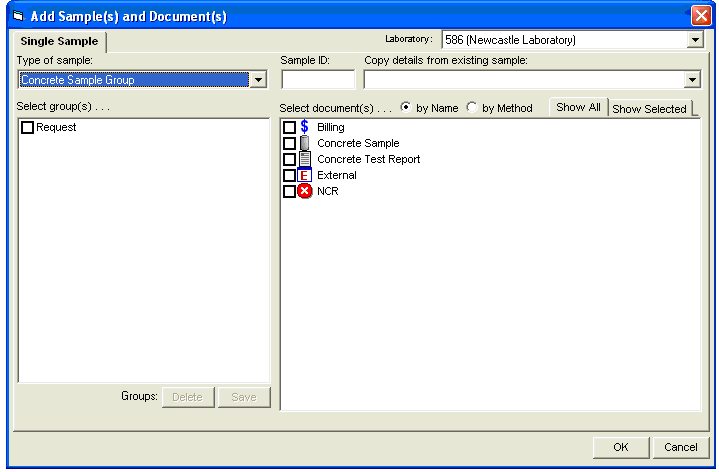Open the Laboratory dropdown list
This screenshot has width=719, height=472.
point(696,40)
